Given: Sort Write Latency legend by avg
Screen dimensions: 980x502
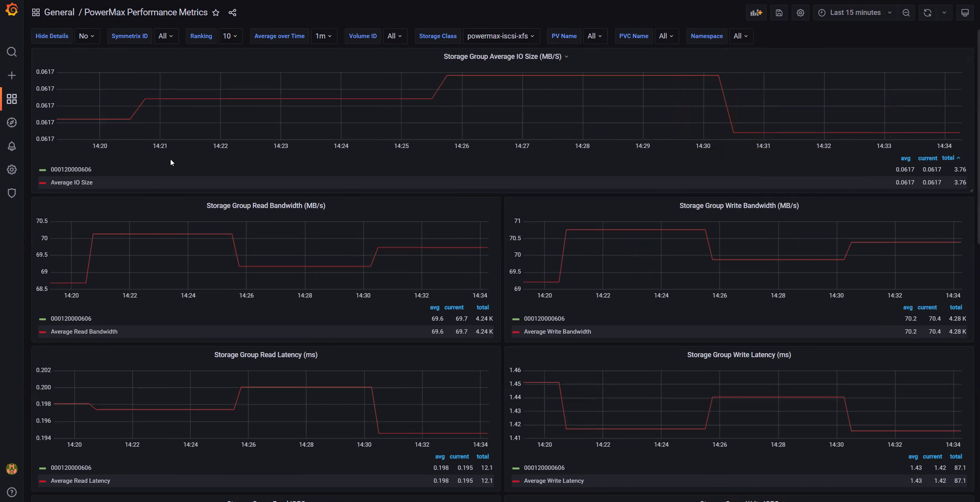Looking at the screenshot, I should (x=913, y=456).
